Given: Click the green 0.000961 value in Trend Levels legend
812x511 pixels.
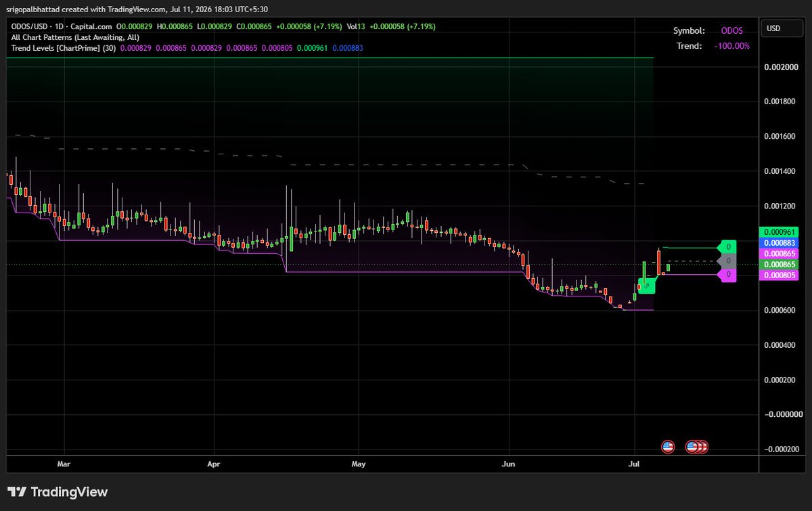Looking at the screenshot, I should pyautogui.click(x=313, y=48).
